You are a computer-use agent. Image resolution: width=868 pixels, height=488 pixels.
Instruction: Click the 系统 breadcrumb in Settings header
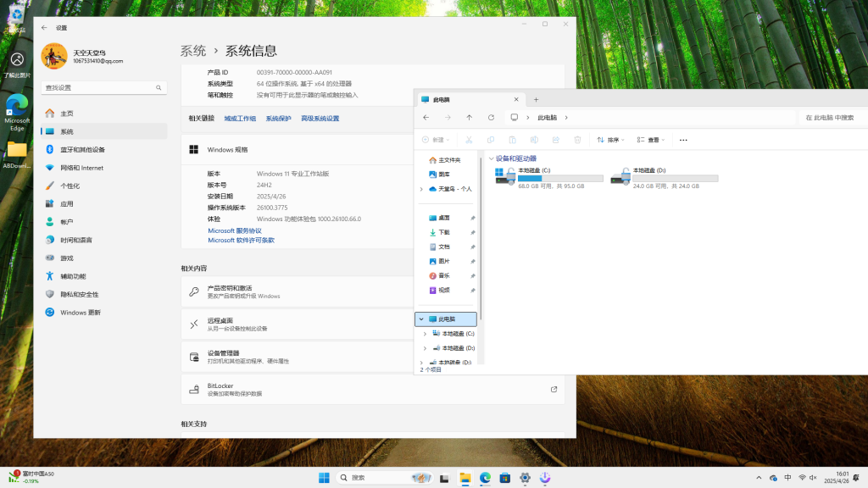(x=193, y=51)
